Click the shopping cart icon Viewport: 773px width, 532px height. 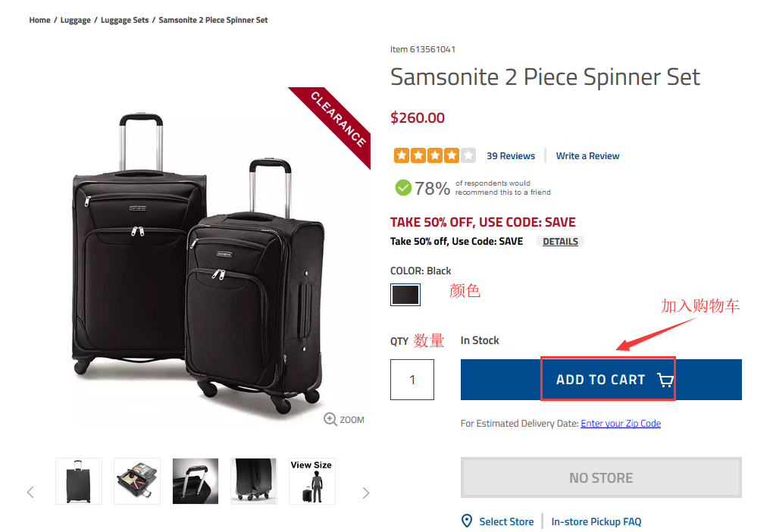[x=665, y=380]
